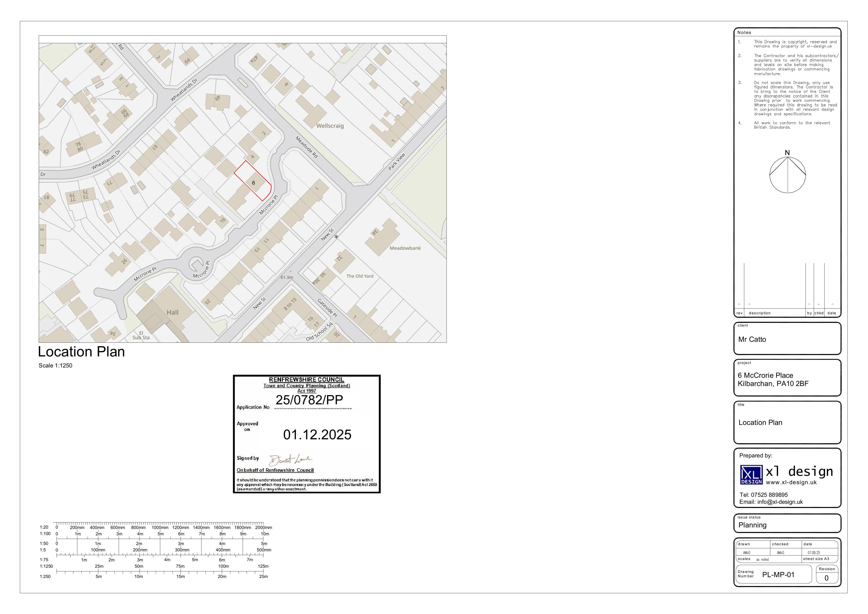The width and height of the screenshot is (868, 614).
Task: Click the www.xl-design.uk website address
Action: pos(791,482)
